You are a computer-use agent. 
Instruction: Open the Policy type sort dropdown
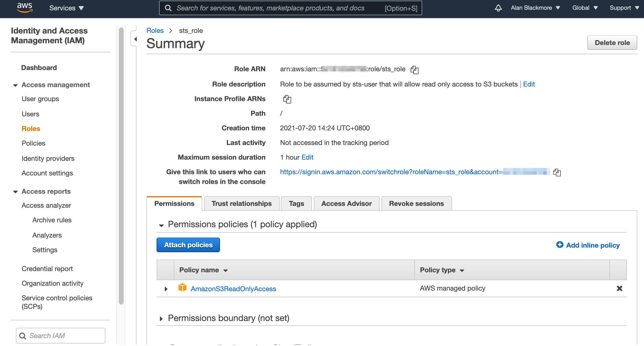pyautogui.click(x=462, y=270)
